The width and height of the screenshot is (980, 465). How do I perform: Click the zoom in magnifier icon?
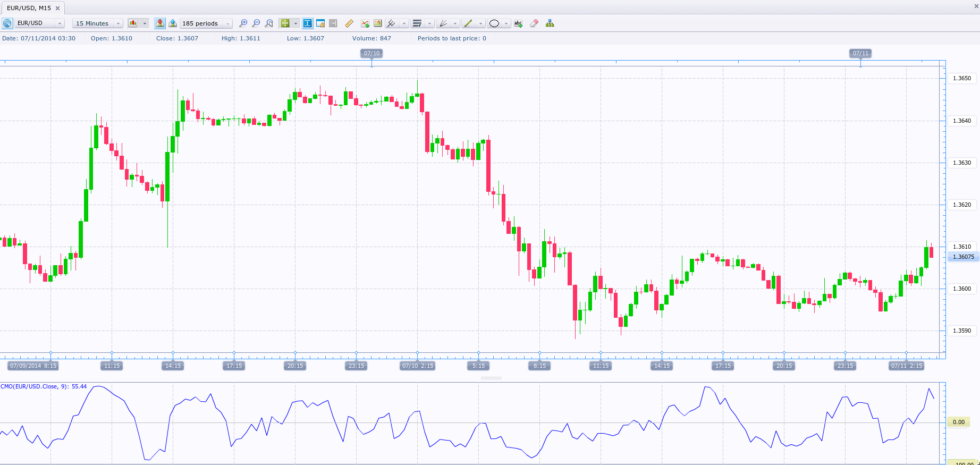tap(243, 23)
